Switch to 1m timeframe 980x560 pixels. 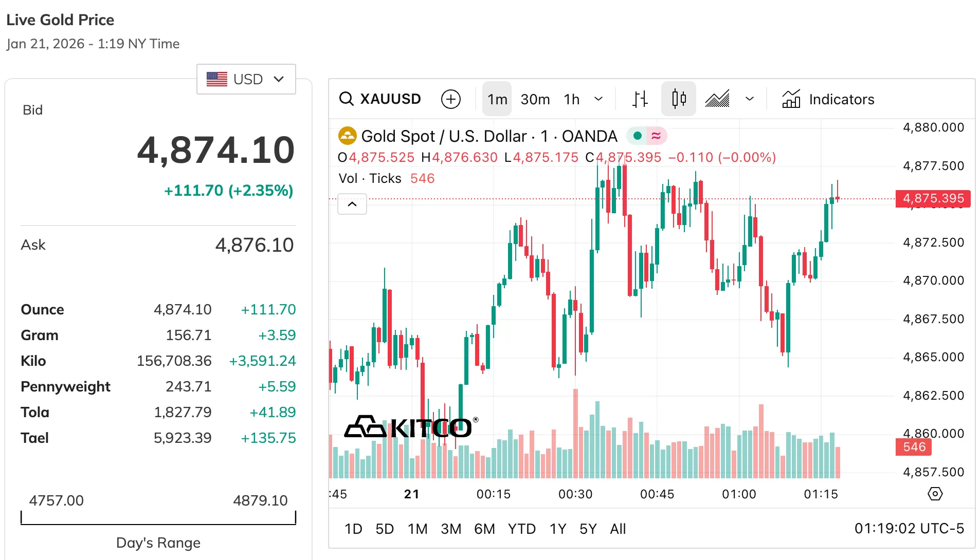coord(497,99)
